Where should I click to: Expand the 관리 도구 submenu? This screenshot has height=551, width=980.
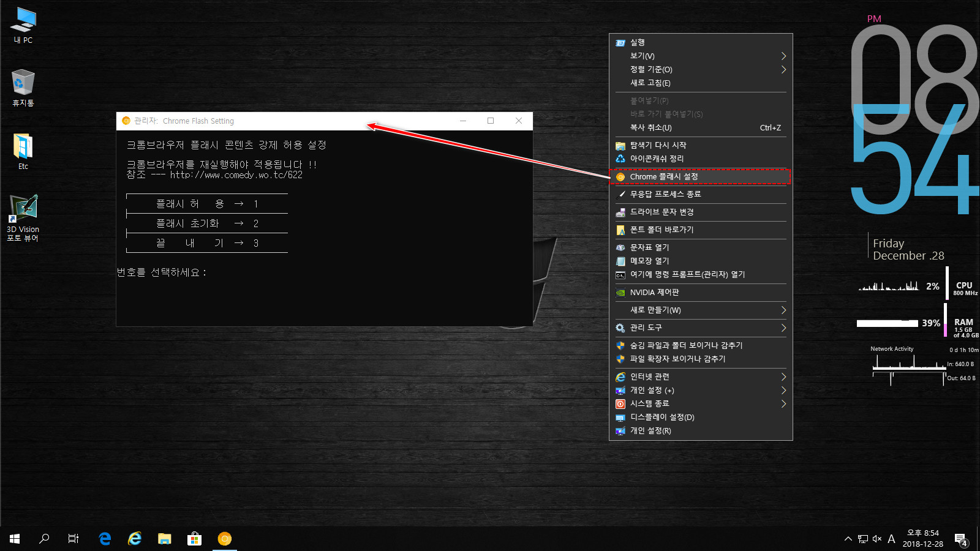701,328
